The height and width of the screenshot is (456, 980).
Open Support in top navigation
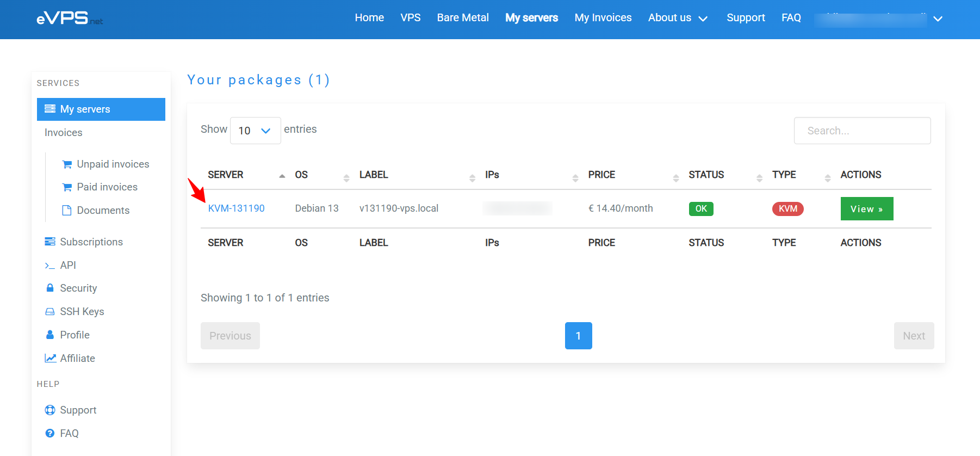pos(746,18)
